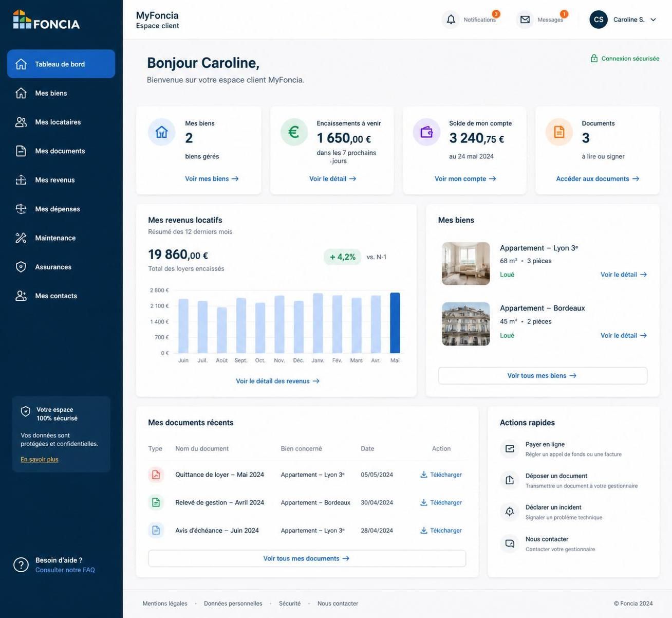The height and width of the screenshot is (618, 672).
Task: Click the Janv. bar in revenue chart
Action: 318,323
